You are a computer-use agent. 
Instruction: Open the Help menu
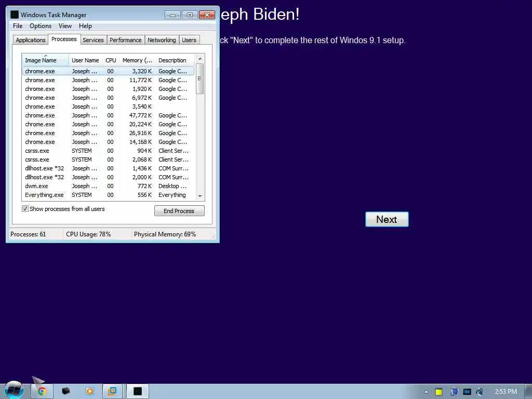point(85,26)
